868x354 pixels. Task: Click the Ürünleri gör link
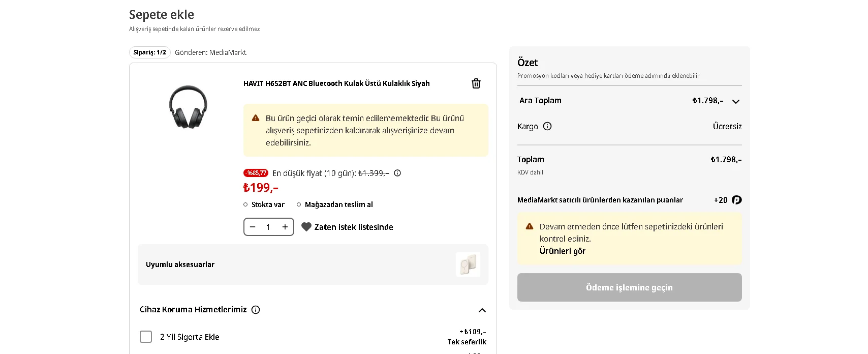[x=563, y=251]
